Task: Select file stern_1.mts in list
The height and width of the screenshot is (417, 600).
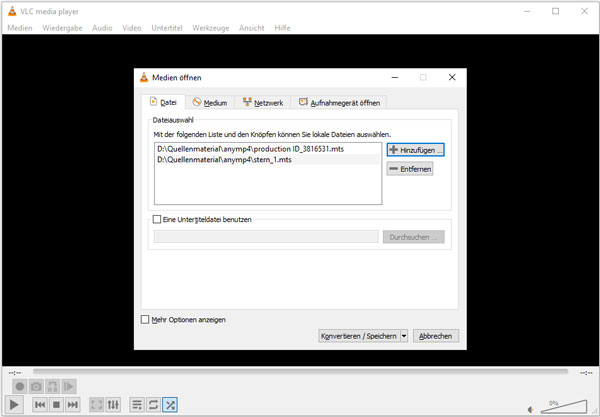Action: (x=267, y=160)
